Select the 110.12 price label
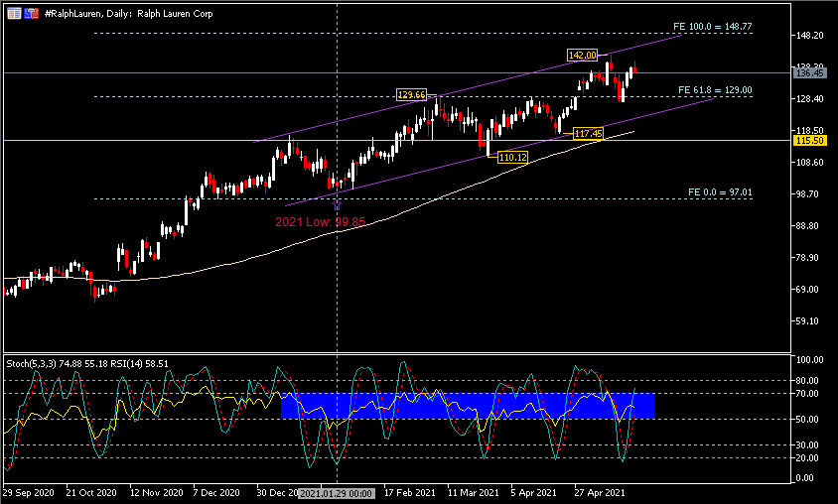 [512, 157]
